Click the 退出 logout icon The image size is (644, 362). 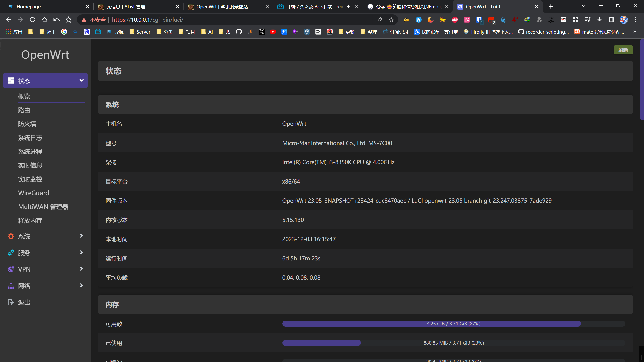(x=11, y=302)
